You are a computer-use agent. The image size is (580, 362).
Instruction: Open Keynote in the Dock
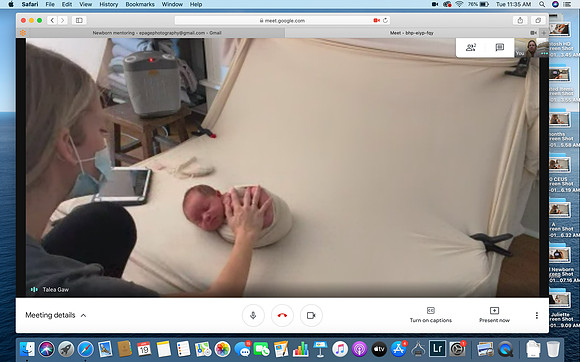point(320,349)
